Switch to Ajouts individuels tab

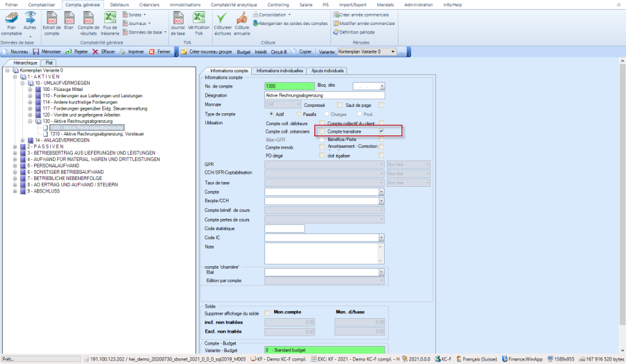tap(328, 71)
